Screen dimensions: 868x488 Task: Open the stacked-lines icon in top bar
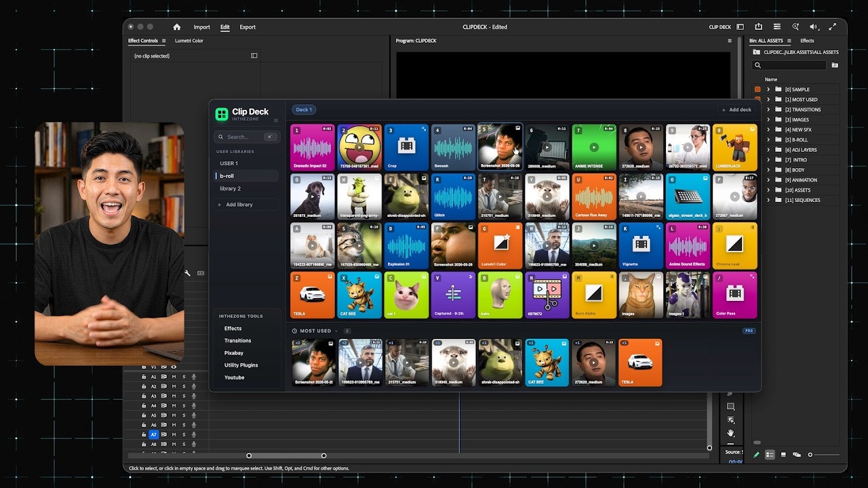coord(778,27)
